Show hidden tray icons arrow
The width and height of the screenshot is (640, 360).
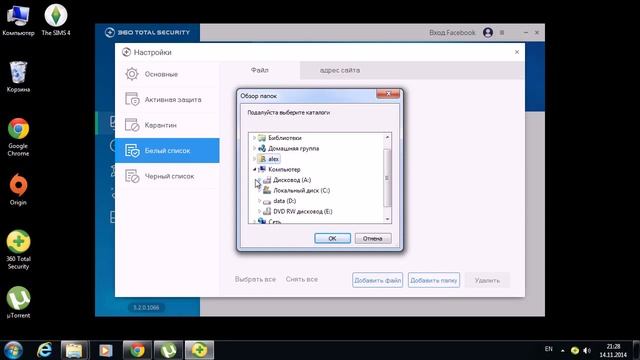click(562, 350)
